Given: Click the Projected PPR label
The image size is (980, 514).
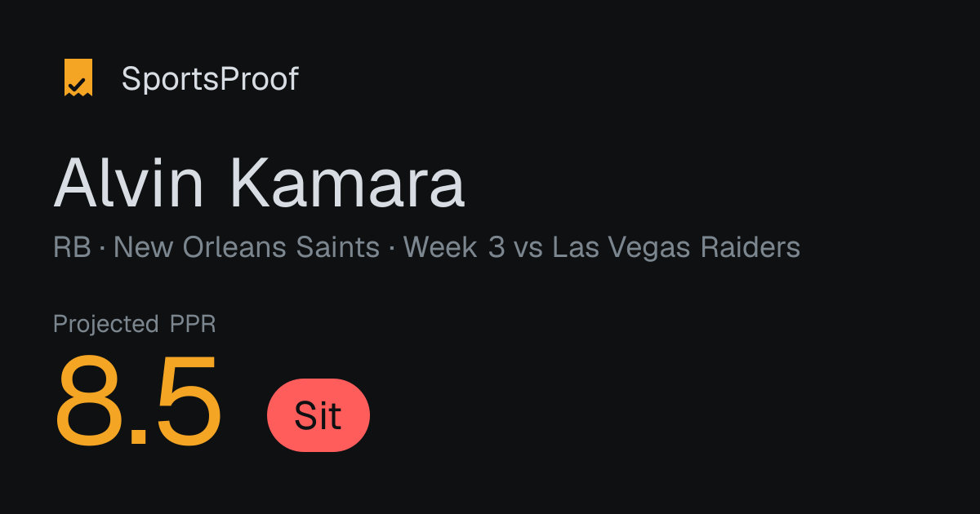Looking at the screenshot, I should click(x=135, y=325).
